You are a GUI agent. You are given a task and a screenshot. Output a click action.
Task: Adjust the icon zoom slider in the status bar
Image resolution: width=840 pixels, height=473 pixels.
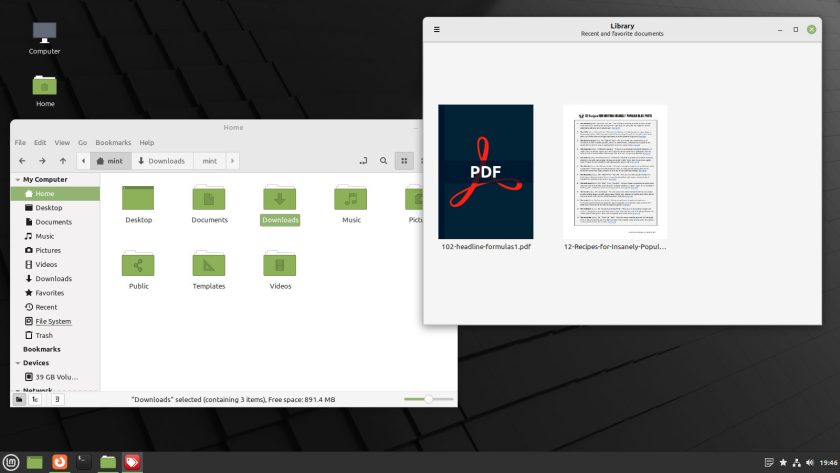click(x=429, y=399)
